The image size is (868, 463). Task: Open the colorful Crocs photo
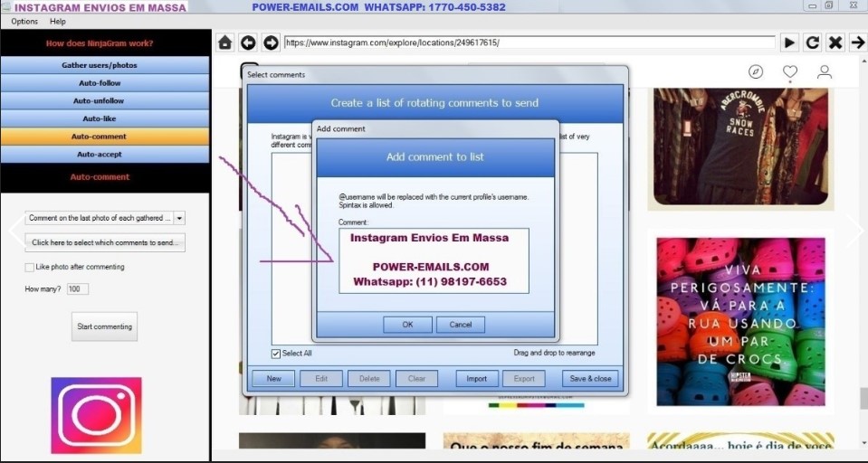click(740, 321)
